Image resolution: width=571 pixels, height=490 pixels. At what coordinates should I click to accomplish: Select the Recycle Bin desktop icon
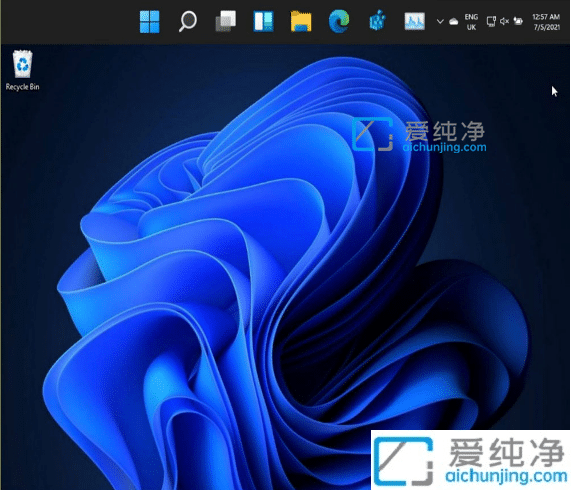click(23, 64)
